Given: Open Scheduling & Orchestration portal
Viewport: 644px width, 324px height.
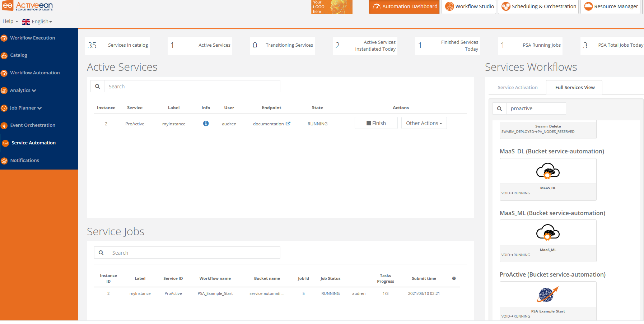Looking at the screenshot, I should pos(538,6).
